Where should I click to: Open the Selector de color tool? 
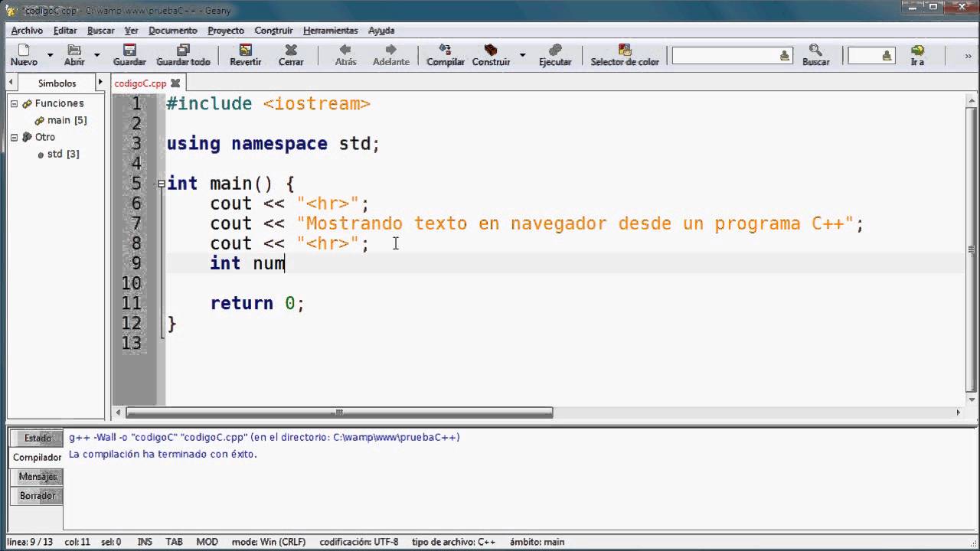coord(624,54)
